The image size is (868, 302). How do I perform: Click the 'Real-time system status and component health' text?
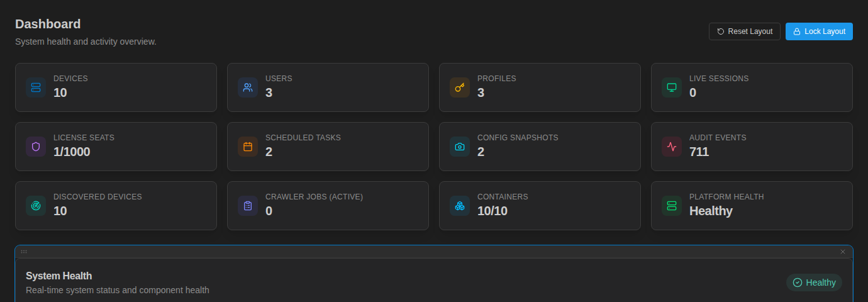118,290
